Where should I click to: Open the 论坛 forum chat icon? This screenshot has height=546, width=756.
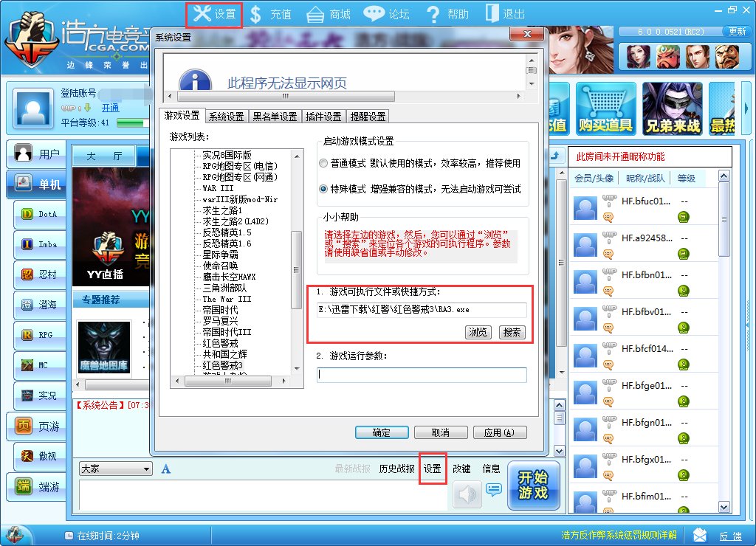point(374,14)
